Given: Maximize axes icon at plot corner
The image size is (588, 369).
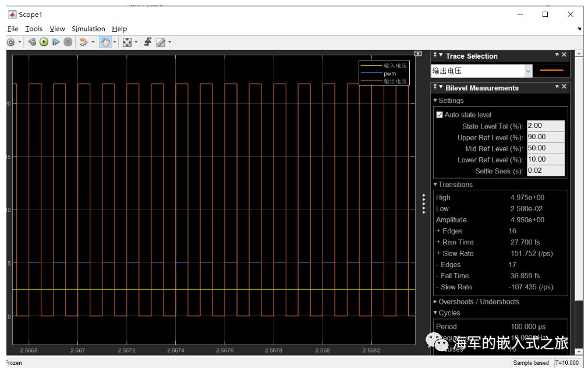Looking at the screenshot, I should click(x=417, y=54).
